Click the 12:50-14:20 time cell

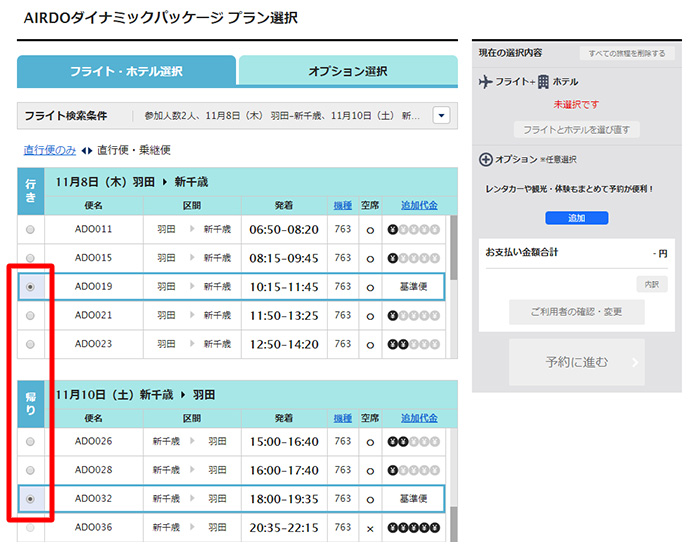pyautogui.click(x=284, y=344)
